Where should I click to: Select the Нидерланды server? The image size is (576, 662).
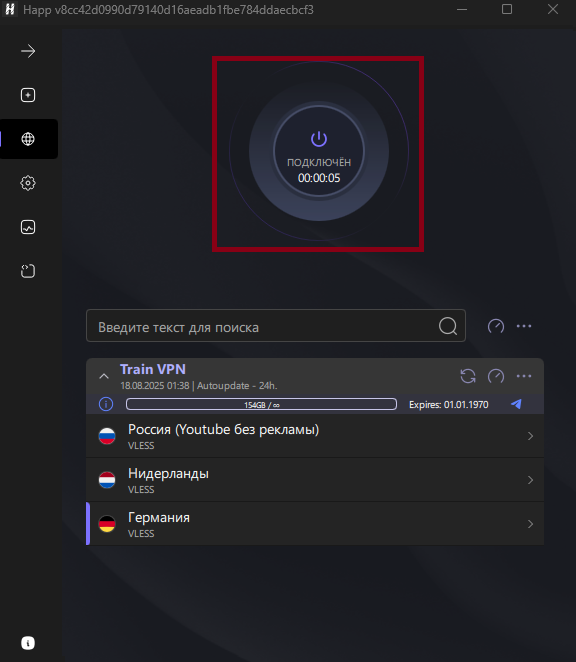pyautogui.click(x=315, y=480)
